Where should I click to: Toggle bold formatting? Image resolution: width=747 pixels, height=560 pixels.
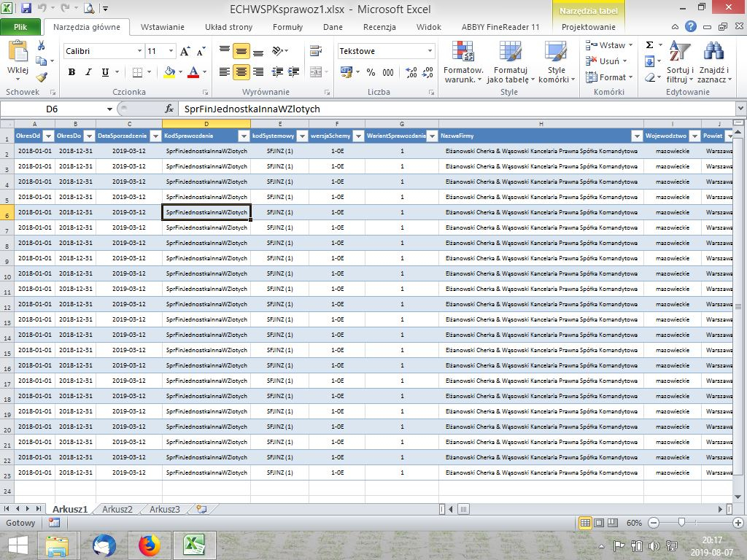(71, 72)
